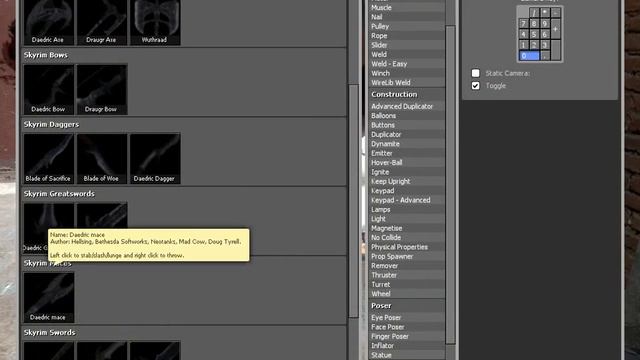Spawn the Blade of Sacrifice dagger
The height and width of the screenshot is (360, 640).
point(49,158)
